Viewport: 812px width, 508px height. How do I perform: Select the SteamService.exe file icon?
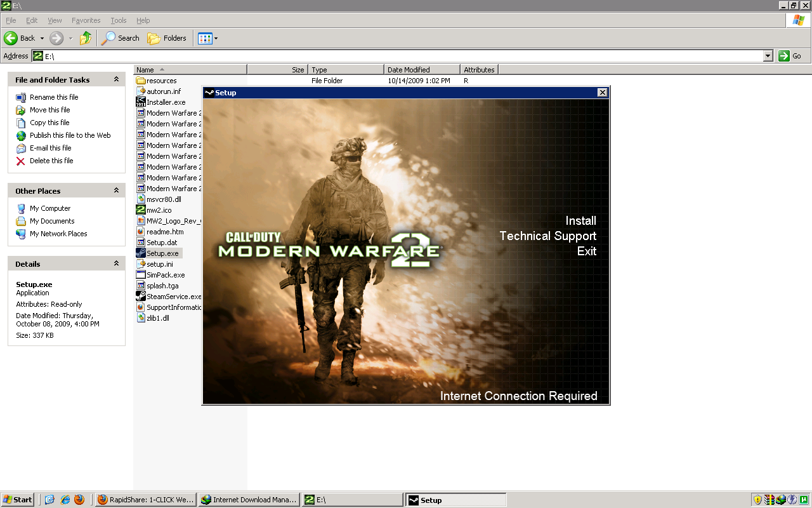[x=141, y=297]
